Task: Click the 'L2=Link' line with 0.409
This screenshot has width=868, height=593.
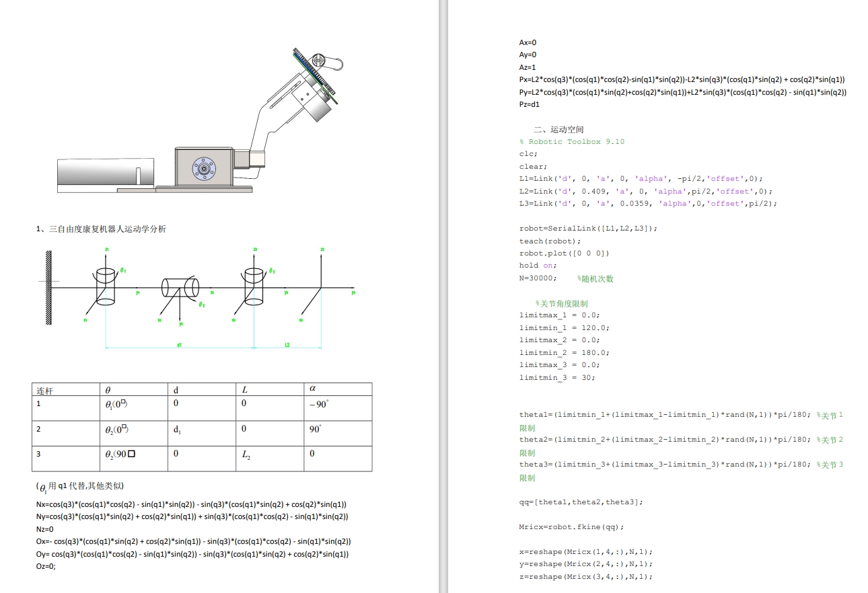Action: click(646, 191)
